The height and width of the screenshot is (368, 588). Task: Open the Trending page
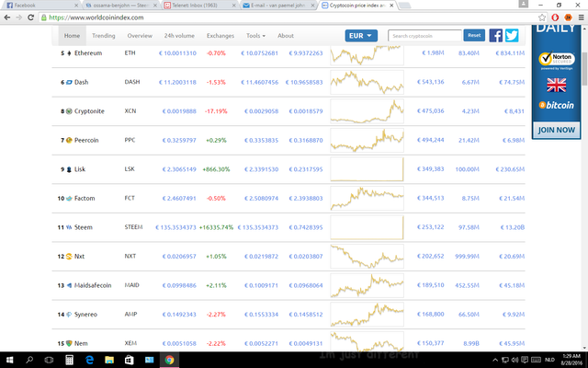(104, 36)
